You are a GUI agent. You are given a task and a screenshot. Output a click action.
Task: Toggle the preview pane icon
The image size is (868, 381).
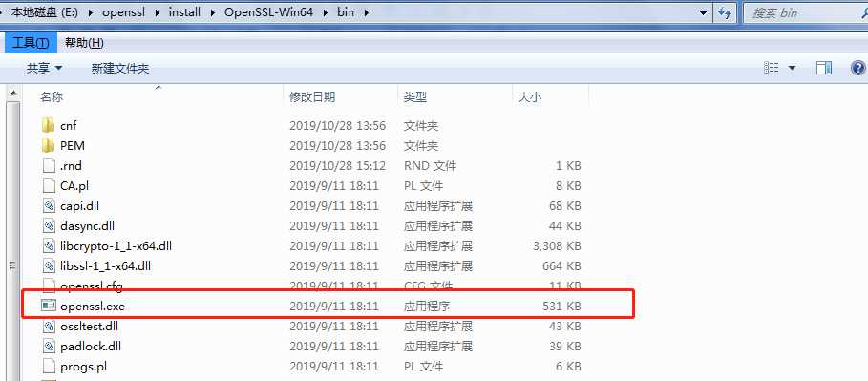tap(824, 68)
